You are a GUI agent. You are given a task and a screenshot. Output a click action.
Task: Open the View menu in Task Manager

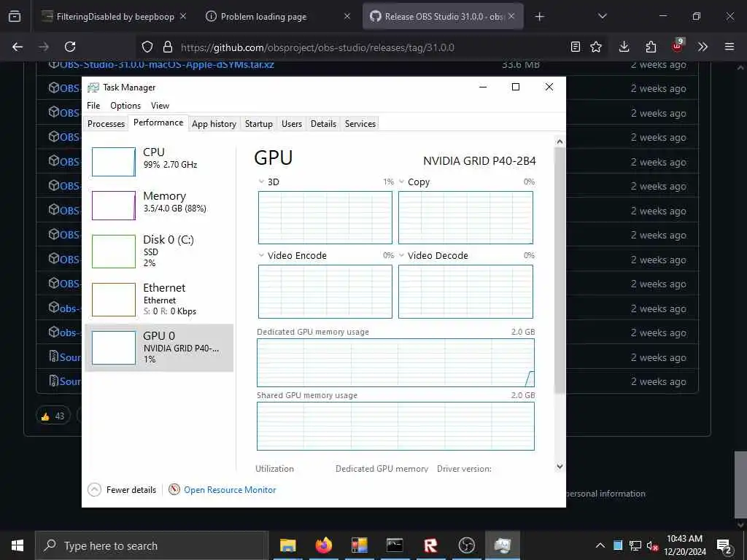point(160,106)
